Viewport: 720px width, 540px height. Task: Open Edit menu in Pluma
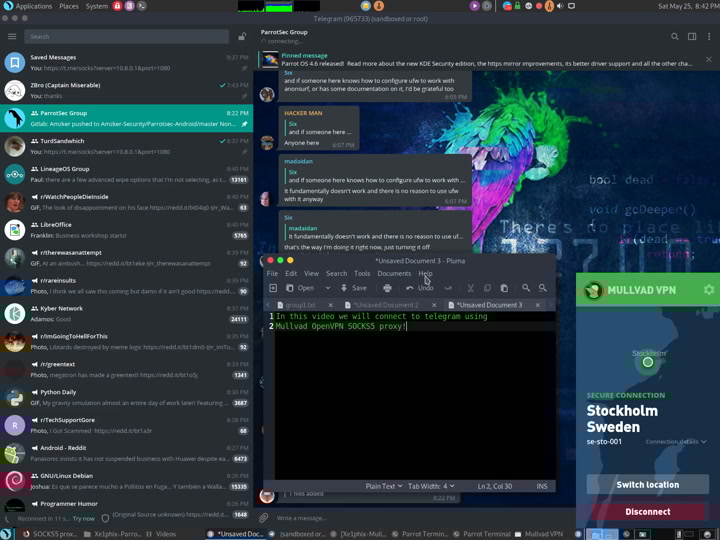click(291, 273)
